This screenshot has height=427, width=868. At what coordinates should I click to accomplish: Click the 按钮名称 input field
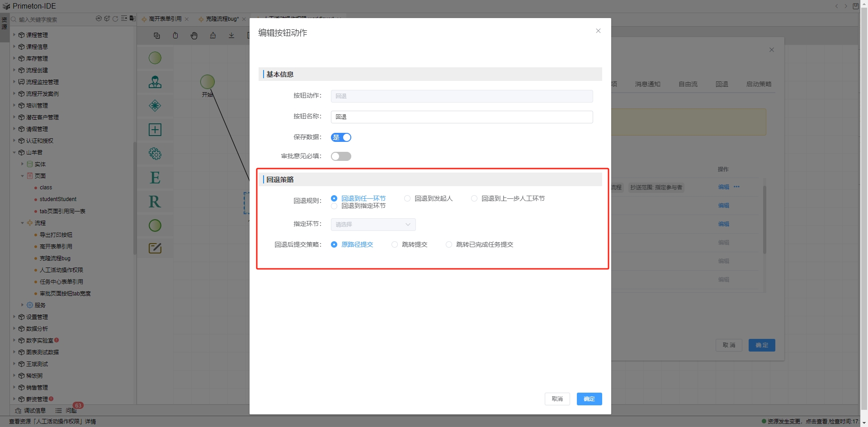(462, 117)
